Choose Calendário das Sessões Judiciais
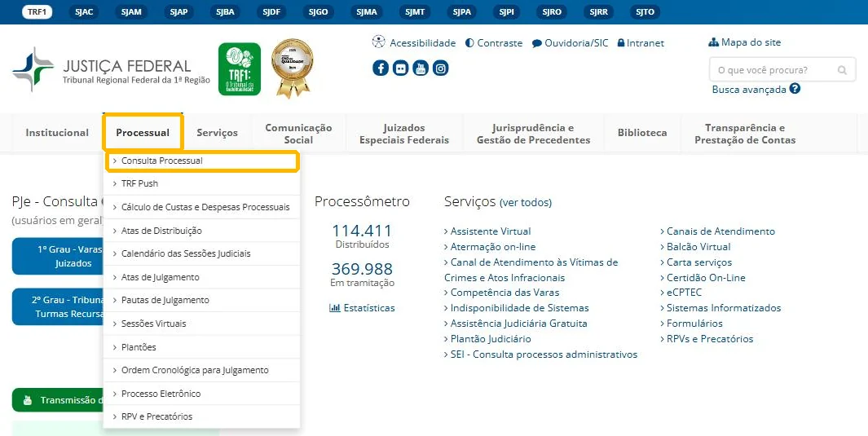Viewport: 868px width, 436px height. 202,253
